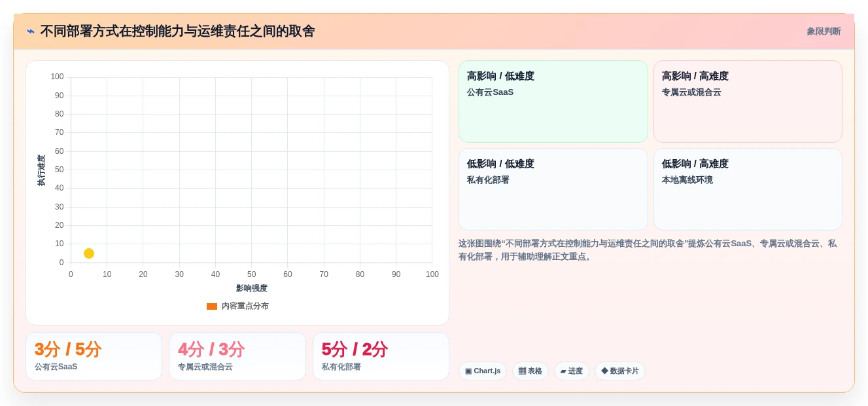The image size is (868, 406).
Task: Click the orange legend color swatch
Action: (x=212, y=306)
